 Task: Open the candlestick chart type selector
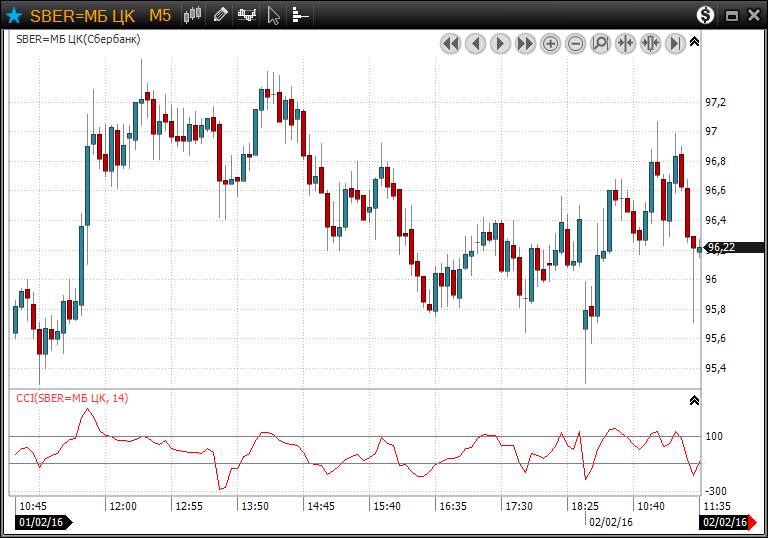click(x=194, y=15)
